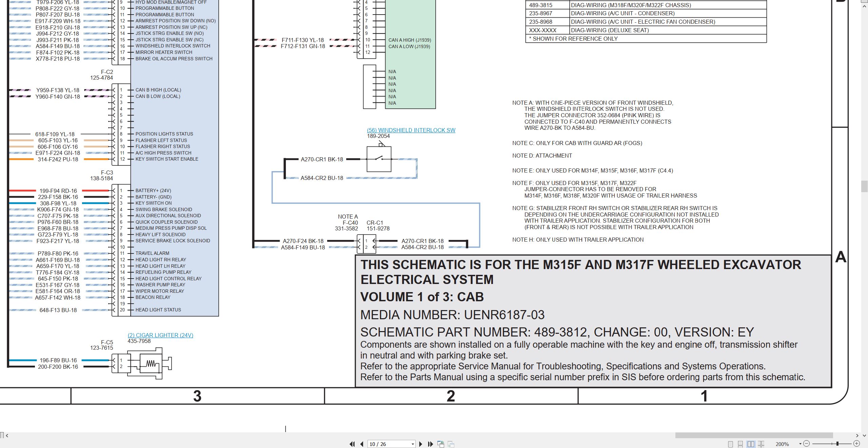Click the MEDIA NUMBER: UENR6187-03 text
This screenshot has width=868, height=448.
[x=452, y=315]
